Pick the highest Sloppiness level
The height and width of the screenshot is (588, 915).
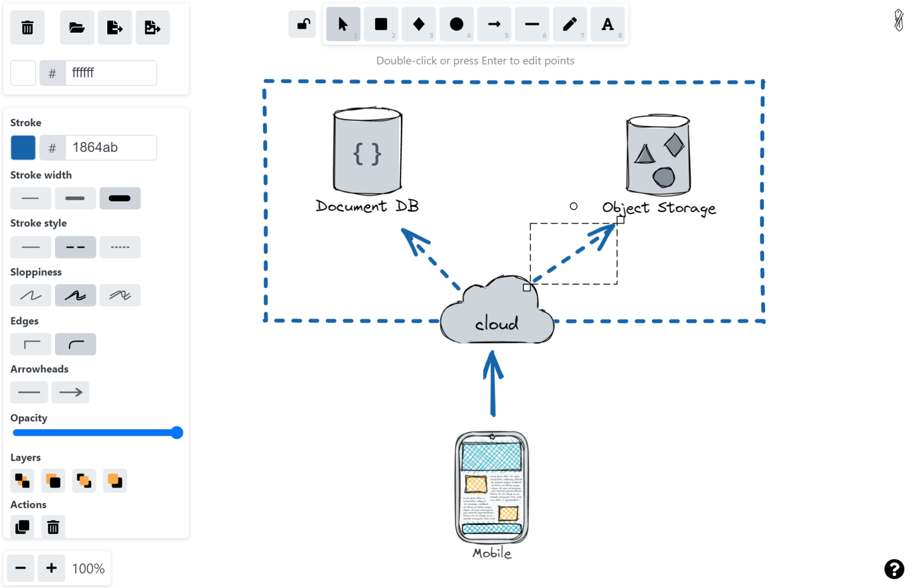(120, 295)
